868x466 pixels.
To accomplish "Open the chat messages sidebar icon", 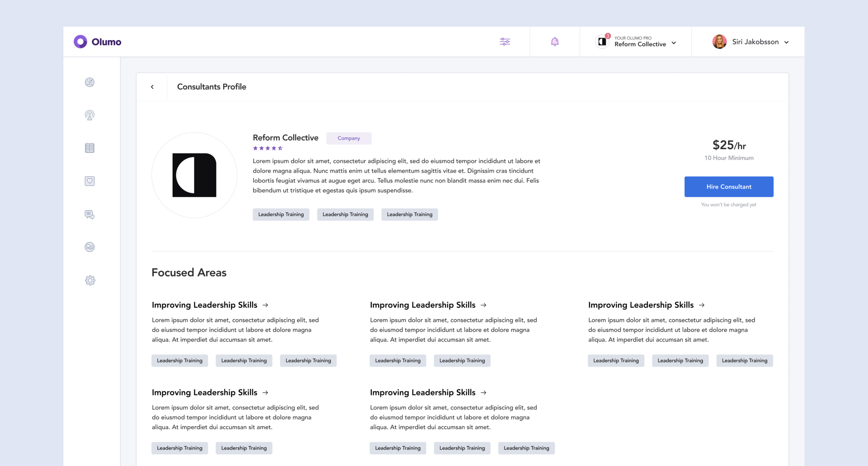I will pos(90,214).
